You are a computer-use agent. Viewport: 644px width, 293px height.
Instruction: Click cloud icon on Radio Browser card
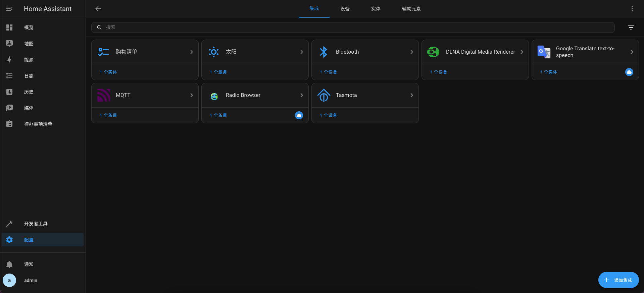tap(299, 115)
